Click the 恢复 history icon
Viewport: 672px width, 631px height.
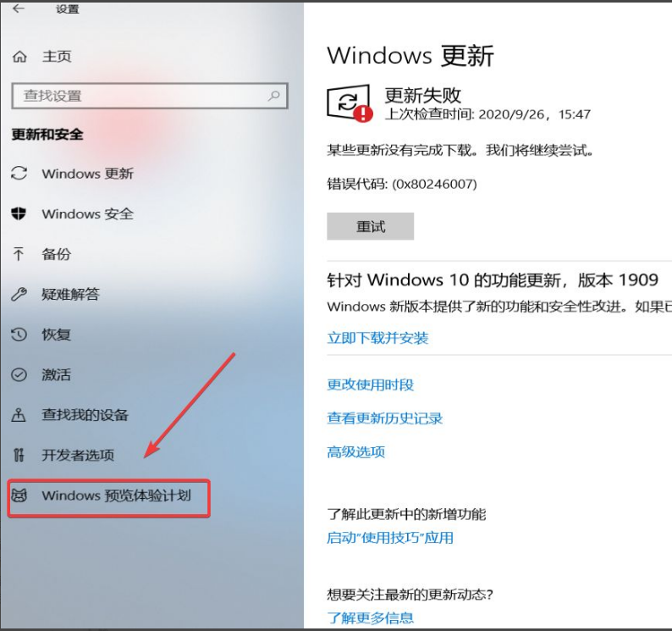(19, 335)
